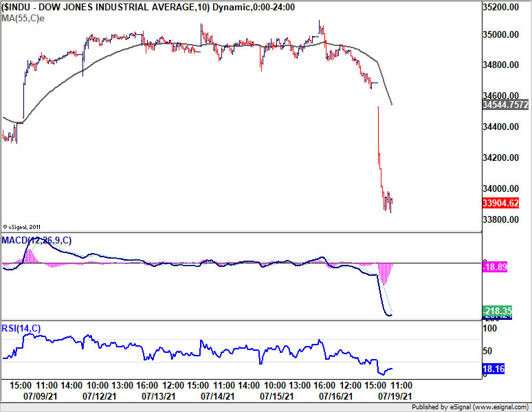Click the eSignal 2011 copyright notice

point(22,227)
